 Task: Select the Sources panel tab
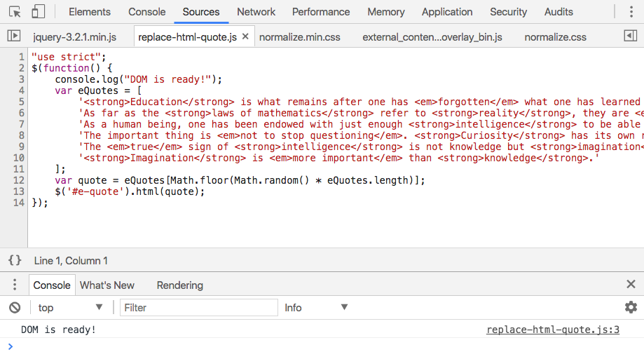(201, 12)
